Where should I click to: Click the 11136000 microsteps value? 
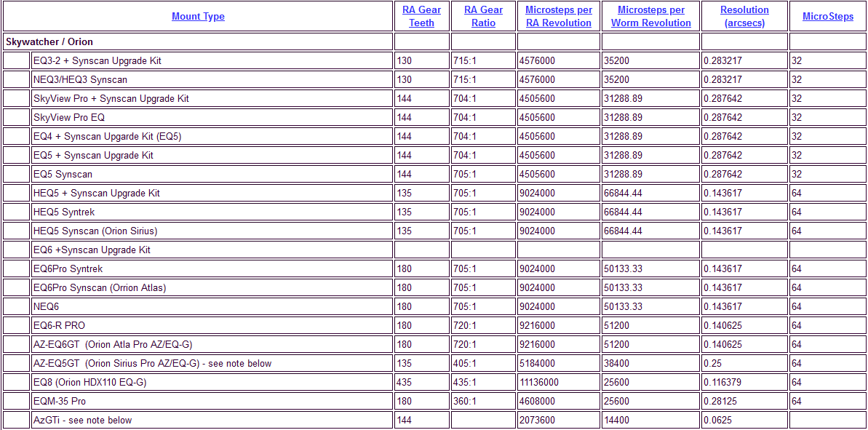539,383
